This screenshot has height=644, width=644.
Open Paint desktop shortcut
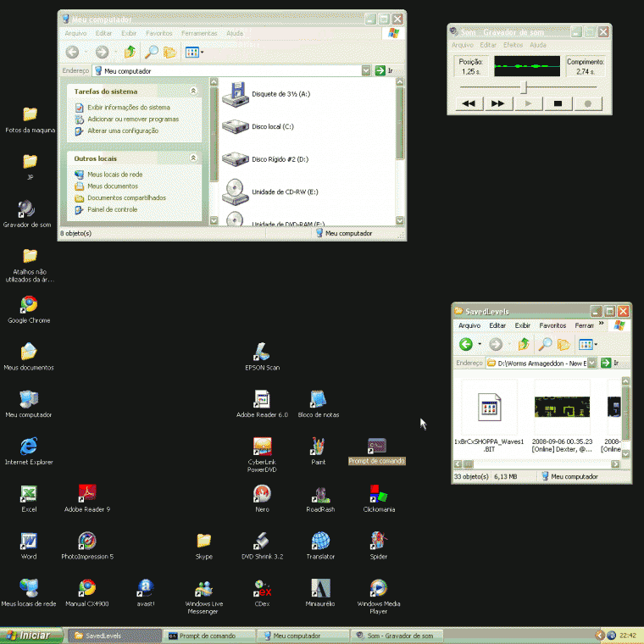(319, 451)
